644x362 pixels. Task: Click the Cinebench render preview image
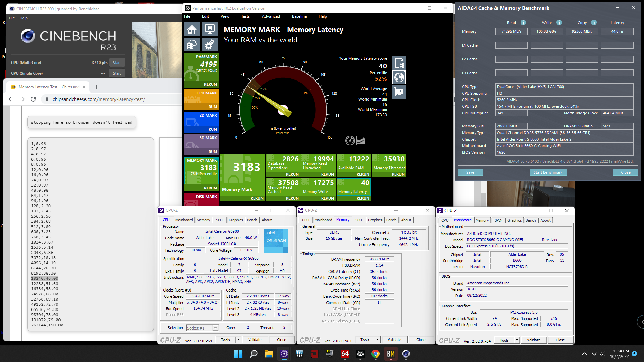[x=157, y=50]
